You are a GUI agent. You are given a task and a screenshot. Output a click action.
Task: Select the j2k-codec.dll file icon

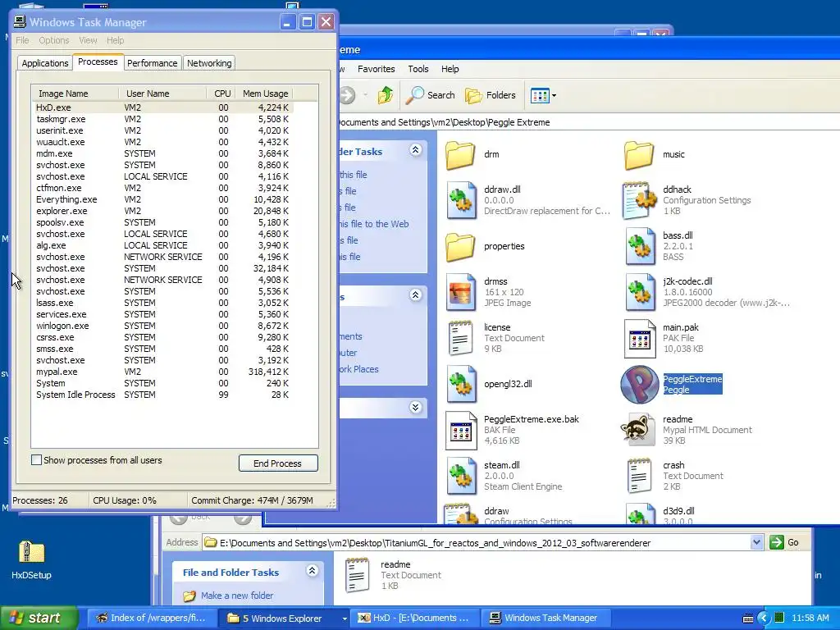pos(640,293)
